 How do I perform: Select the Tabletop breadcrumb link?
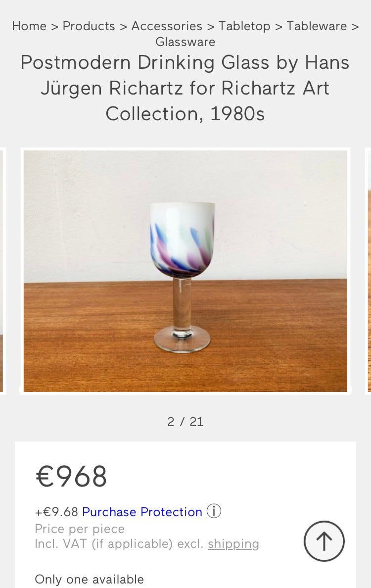[244, 26]
